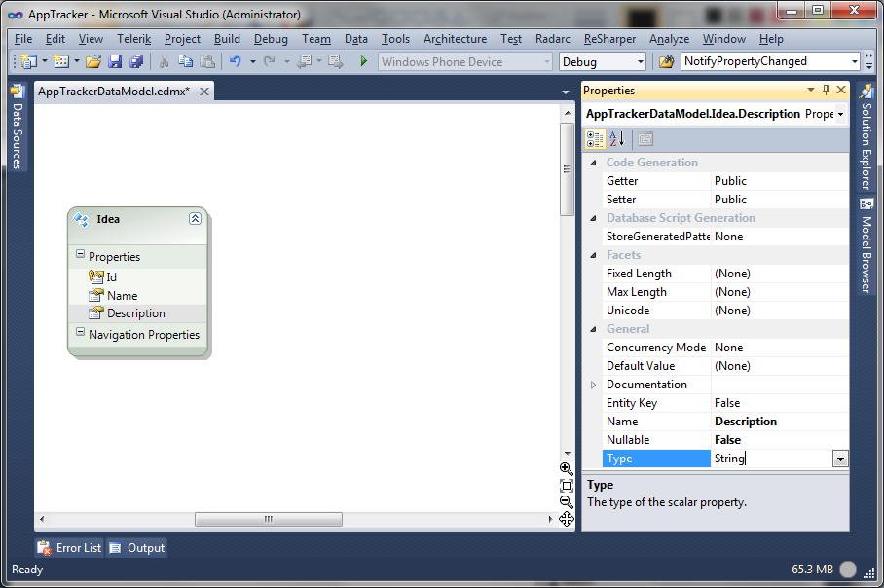
Task: Undo the last action
Action: pyautogui.click(x=236, y=61)
